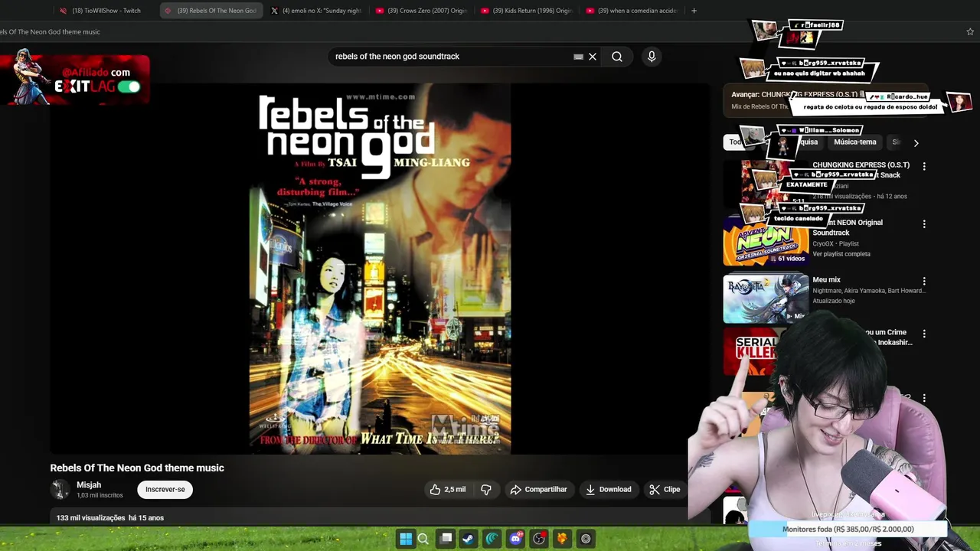Switch to Rebels Of The Neon God tab
The width and height of the screenshot is (980, 551).
[x=211, y=11]
